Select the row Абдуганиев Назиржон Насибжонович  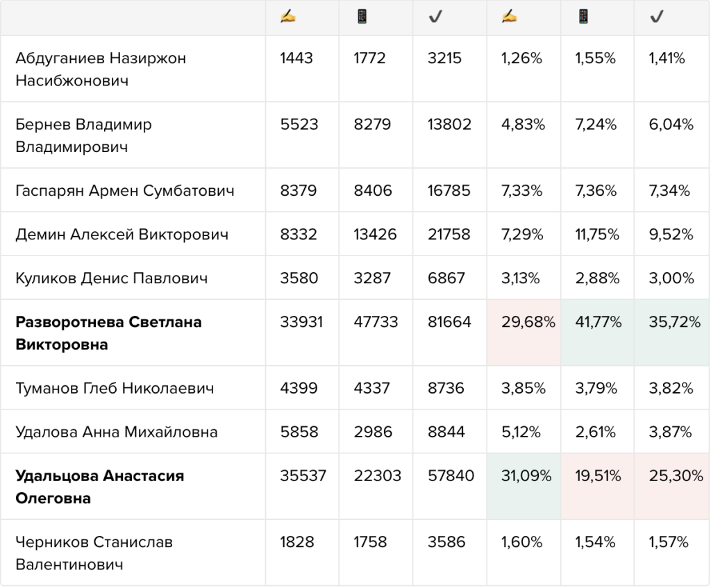(355, 69)
